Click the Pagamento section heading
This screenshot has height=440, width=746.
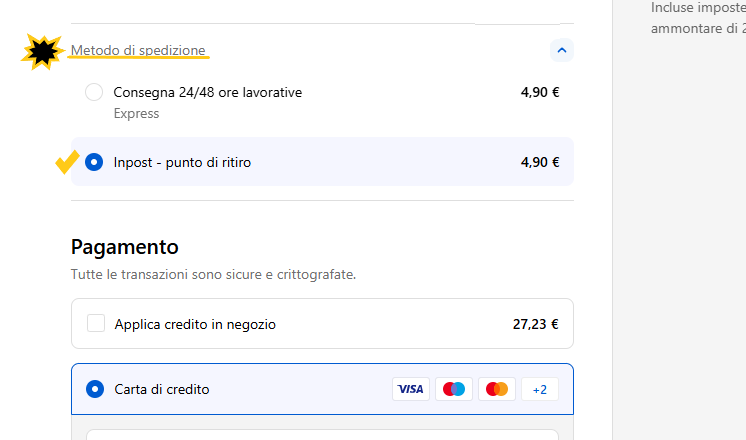pyautogui.click(x=124, y=246)
